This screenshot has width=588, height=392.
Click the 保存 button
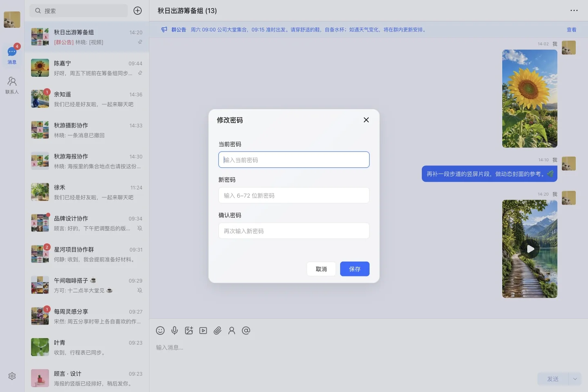click(354, 269)
